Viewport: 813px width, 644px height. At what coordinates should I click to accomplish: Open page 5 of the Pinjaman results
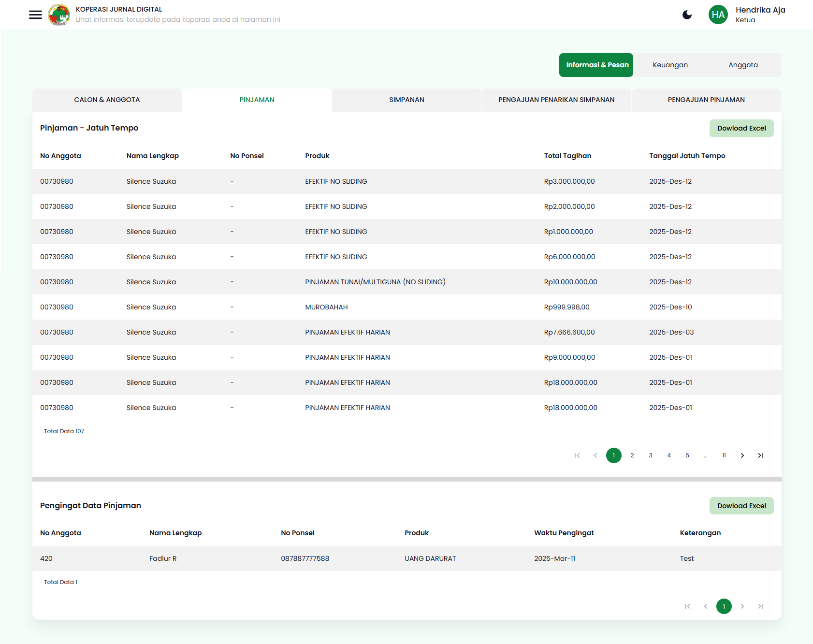tap(687, 455)
